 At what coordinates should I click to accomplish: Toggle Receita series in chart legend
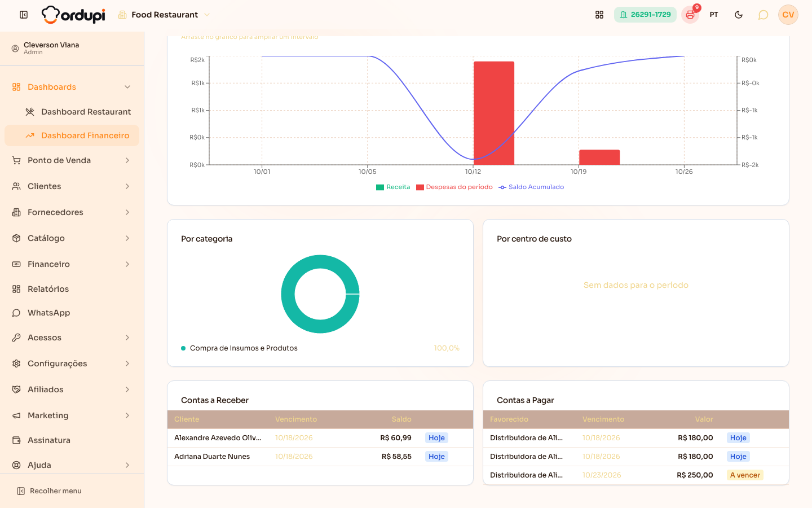click(393, 187)
